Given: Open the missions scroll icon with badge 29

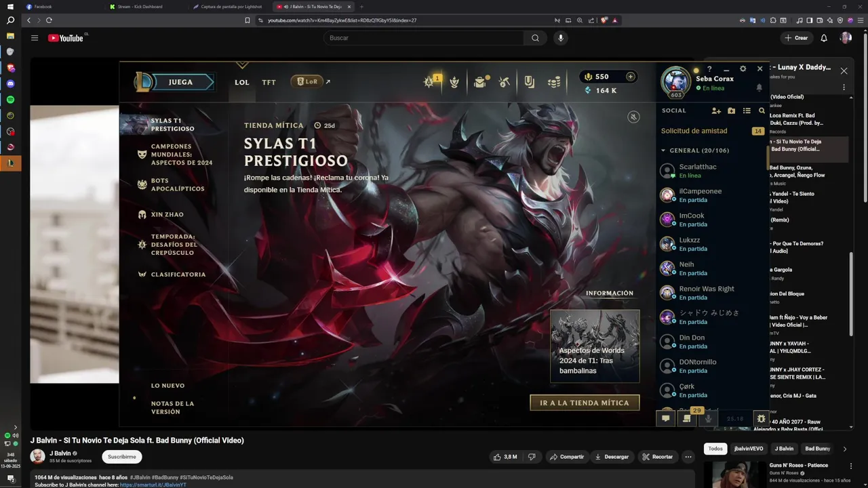Looking at the screenshot, I should coord(687,419).
